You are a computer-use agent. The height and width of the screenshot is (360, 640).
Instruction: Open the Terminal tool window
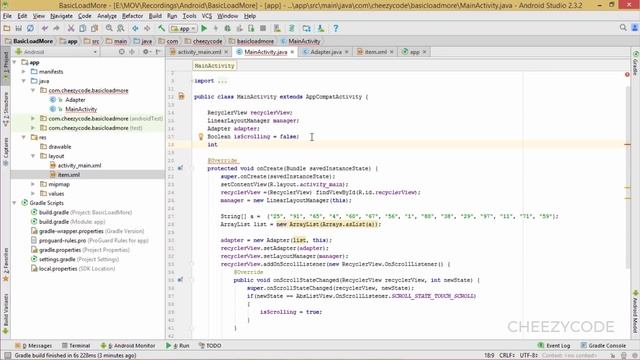point(76,345)
